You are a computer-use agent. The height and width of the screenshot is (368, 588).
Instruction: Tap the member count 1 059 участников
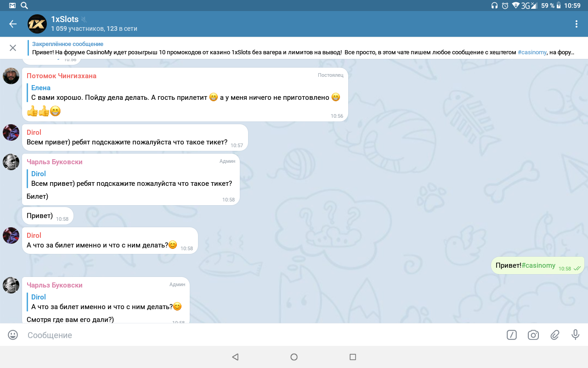coord(78,29)
